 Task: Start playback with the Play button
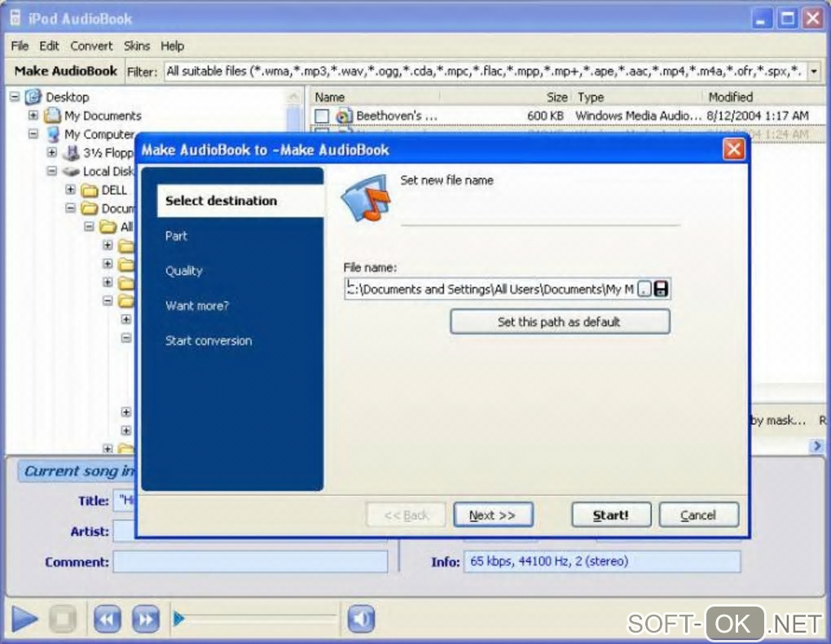pos(24,619)
